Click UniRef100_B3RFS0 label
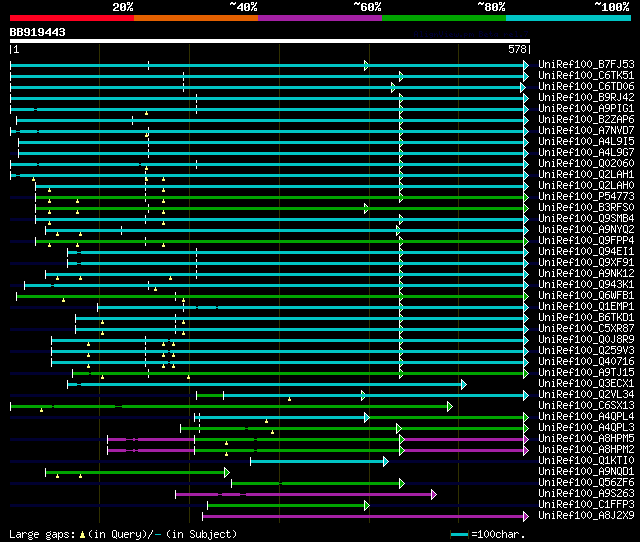 coord(586,208)
